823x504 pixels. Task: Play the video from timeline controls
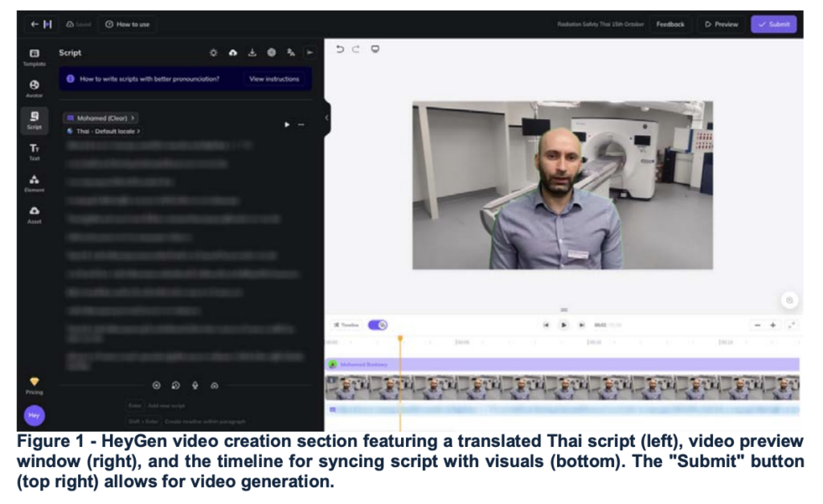pos(563,325)
